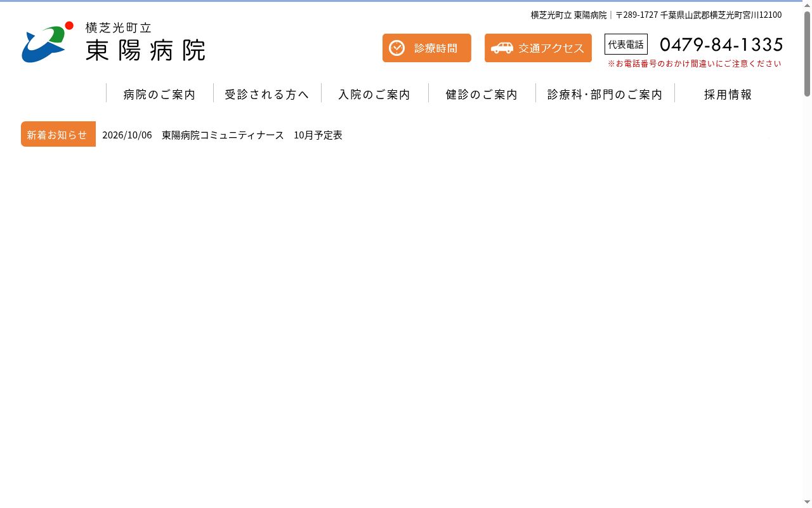Open 受診される方へ menu
Image resolution: width=812 pixels, height=508 pixels.
267,95
